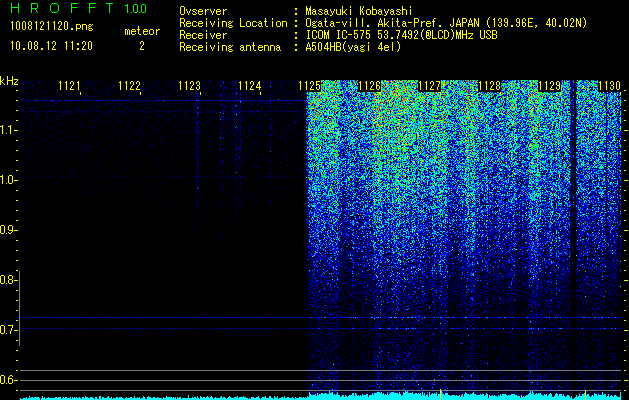Click the meteor label
Viewport: 629px width, 400px height.
142,31
